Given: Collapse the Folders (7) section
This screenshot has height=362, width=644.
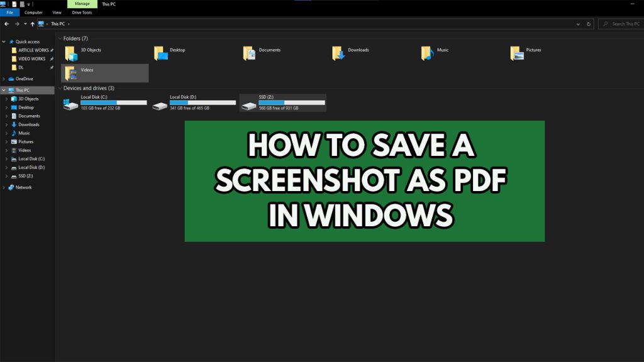Looking at the screenshot, I should 60,38.
